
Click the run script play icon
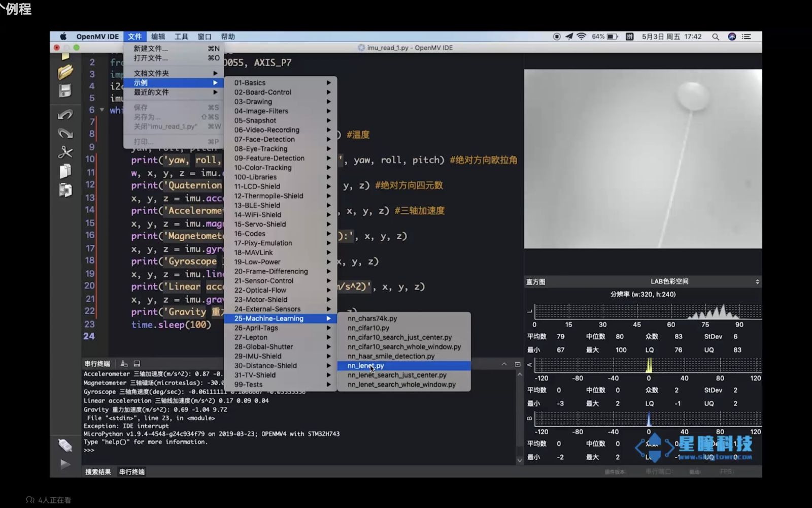(x=65, y=464)
